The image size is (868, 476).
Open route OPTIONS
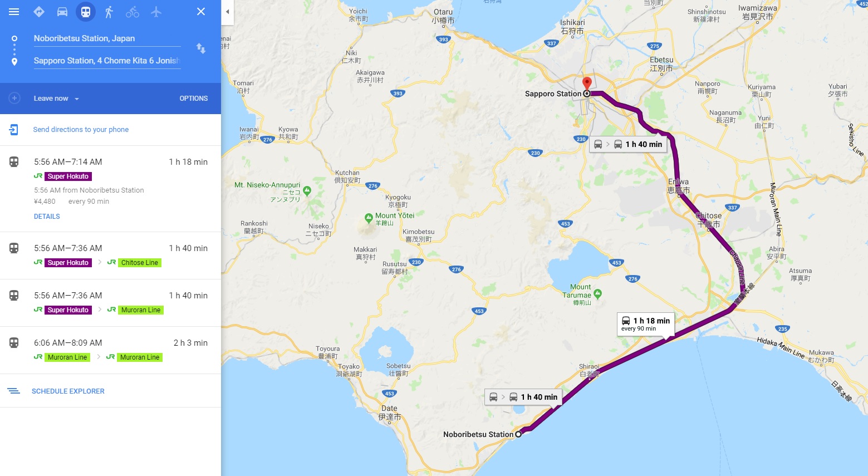click(x=194, y=99)
